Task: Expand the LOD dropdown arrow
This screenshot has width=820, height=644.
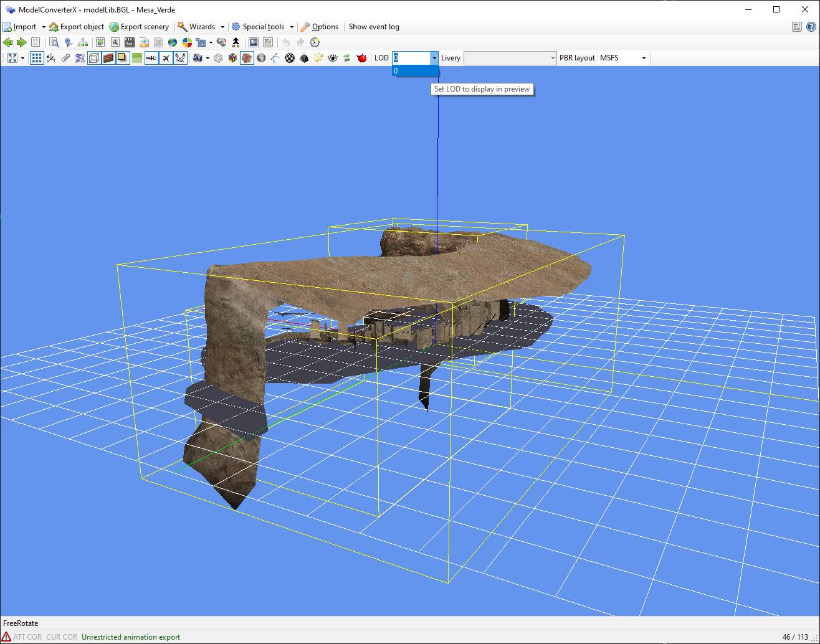Action: click(434, 58)
